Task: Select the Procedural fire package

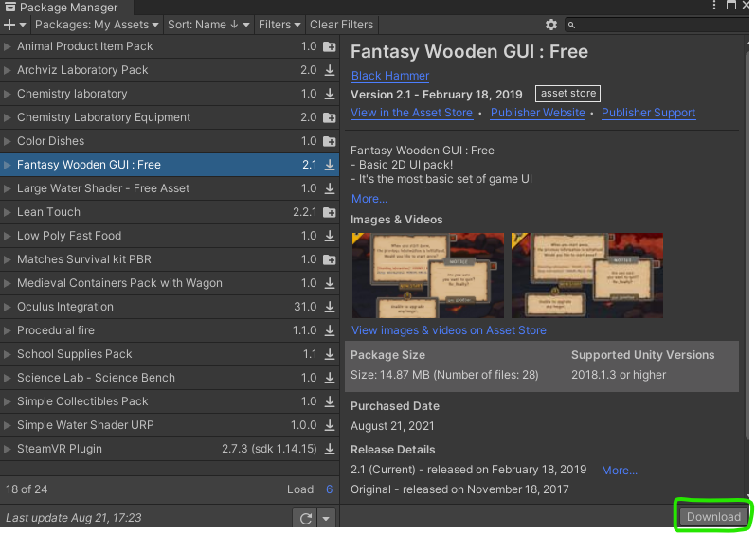Action: coord(170,330)
